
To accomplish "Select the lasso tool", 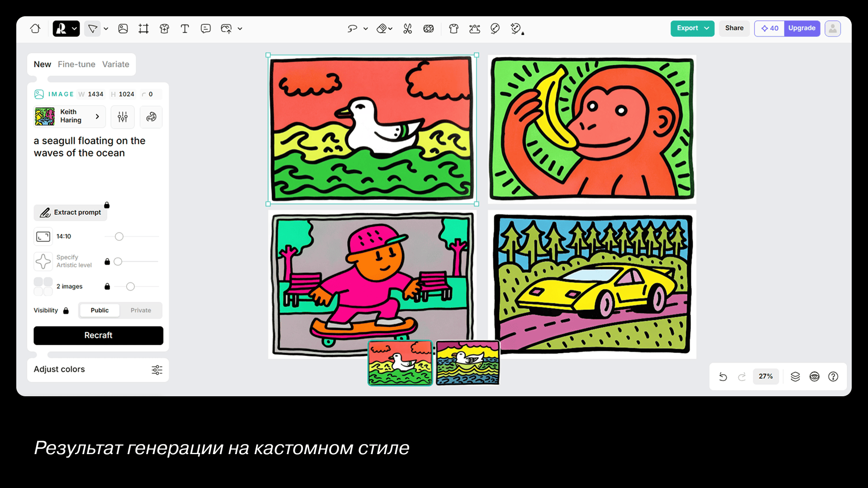I will [352, 28].
